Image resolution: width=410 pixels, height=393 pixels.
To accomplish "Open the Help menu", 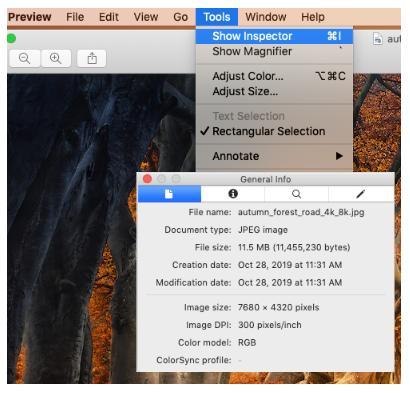I will 313,17.
